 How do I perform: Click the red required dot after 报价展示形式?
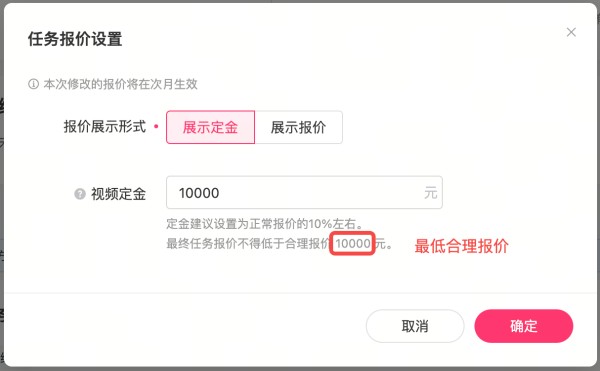point(156,126)
